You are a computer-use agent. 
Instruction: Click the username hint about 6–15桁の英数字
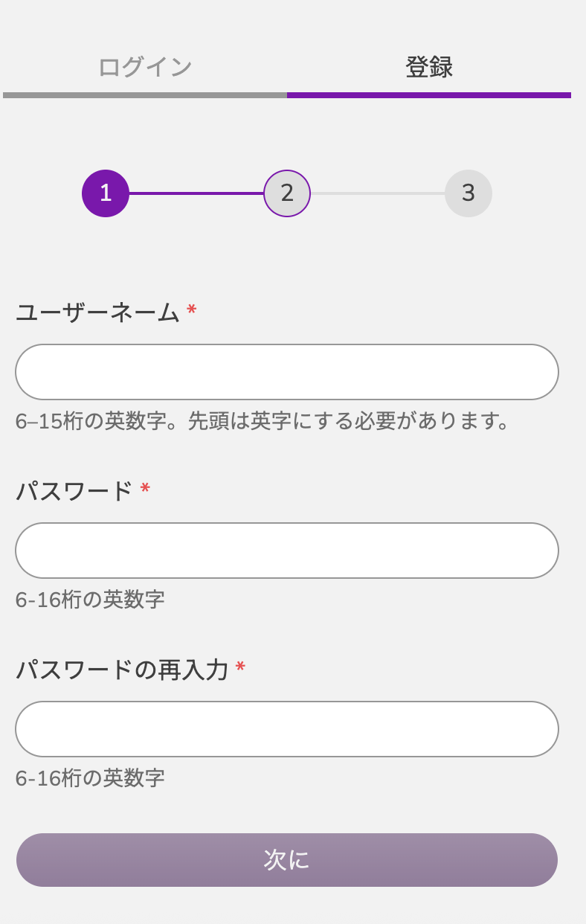pos(264,421)
